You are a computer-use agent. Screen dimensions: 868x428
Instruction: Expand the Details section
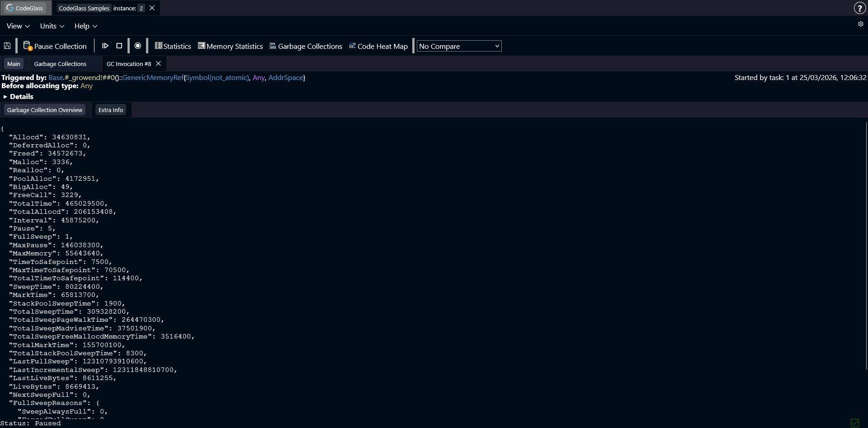tap(18, 96)
